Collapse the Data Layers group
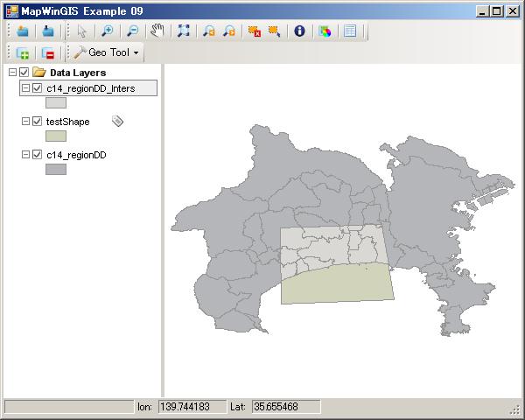 (x=11, y=73)
